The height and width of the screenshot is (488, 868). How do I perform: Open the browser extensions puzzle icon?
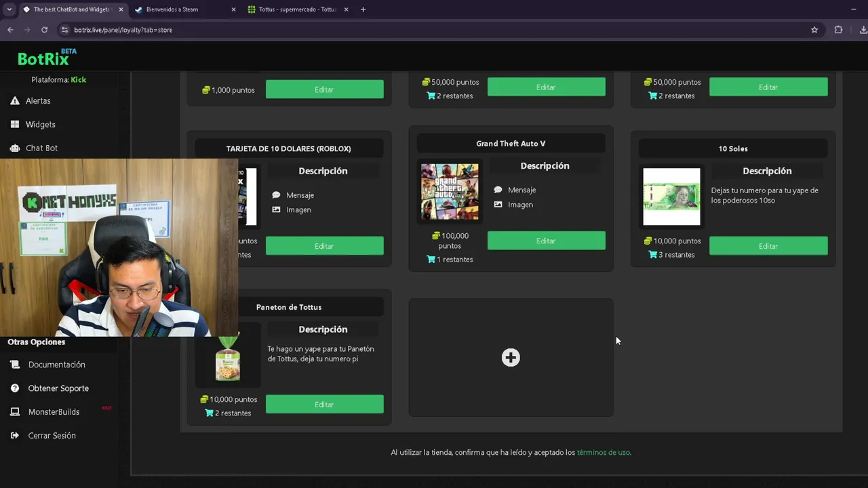838,30
